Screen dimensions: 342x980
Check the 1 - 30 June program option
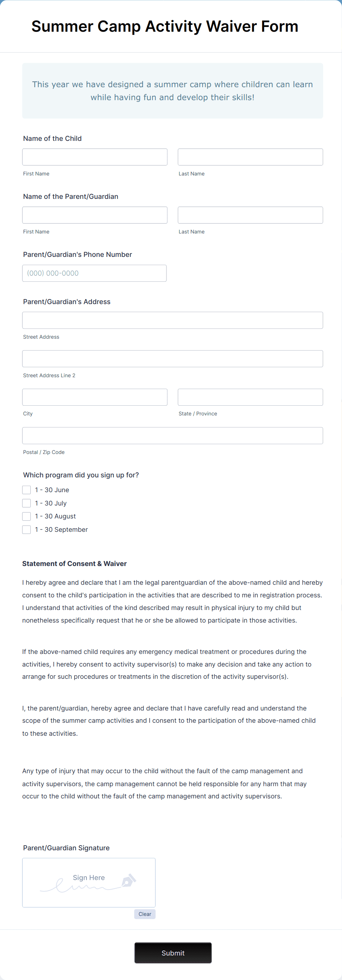26,490
